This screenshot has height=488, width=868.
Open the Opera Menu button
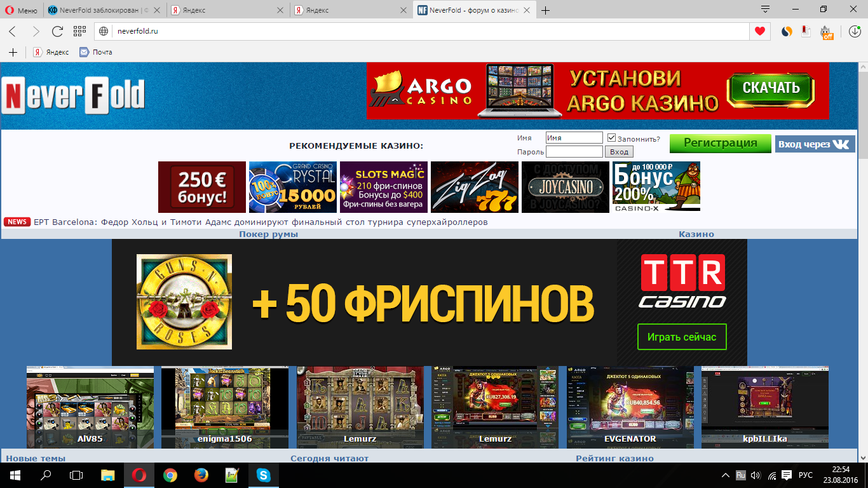(22, 10)
